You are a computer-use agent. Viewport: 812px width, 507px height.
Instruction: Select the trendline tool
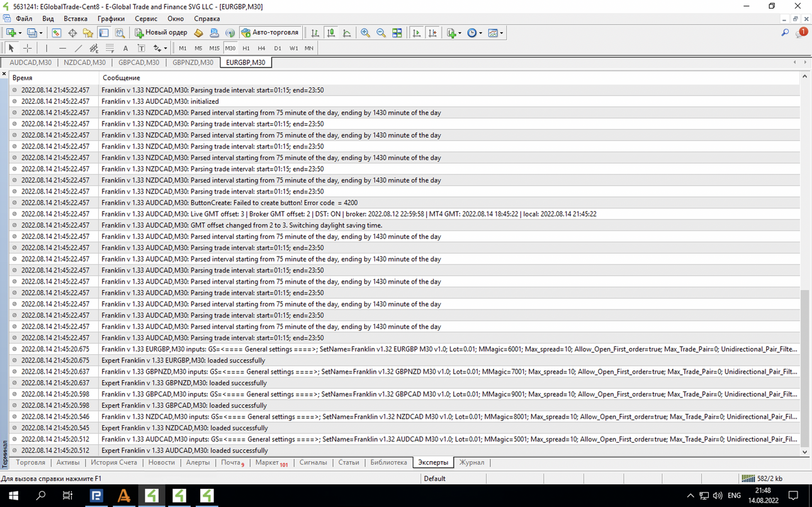pyautogui.click(x=78, y=48)
